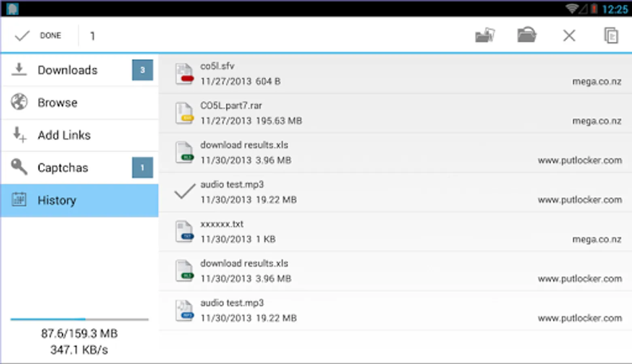
Task: Select the xxxxxx.txt file name
Action: pyautogui.click(x=222, y=224)
